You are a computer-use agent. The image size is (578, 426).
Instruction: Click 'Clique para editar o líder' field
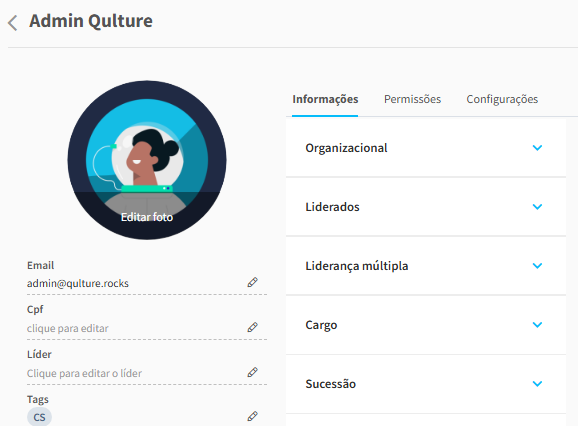point(147,373)
